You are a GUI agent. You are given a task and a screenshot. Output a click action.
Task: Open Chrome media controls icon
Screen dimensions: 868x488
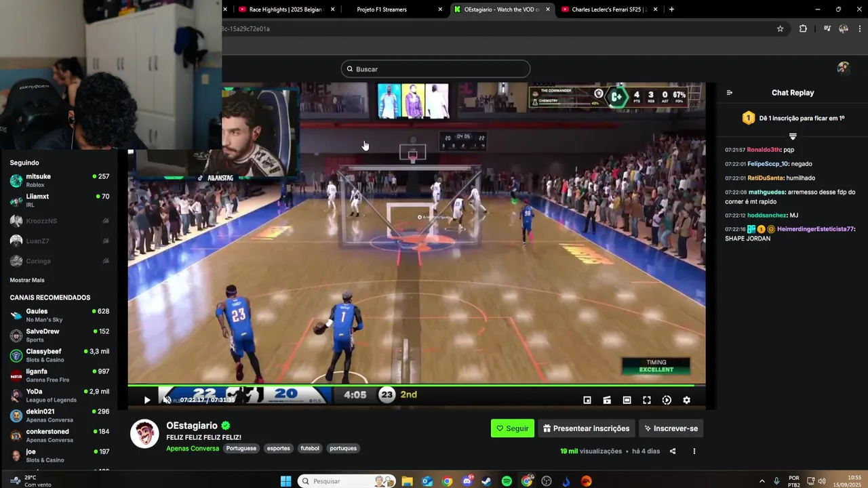tap(827, 28)
